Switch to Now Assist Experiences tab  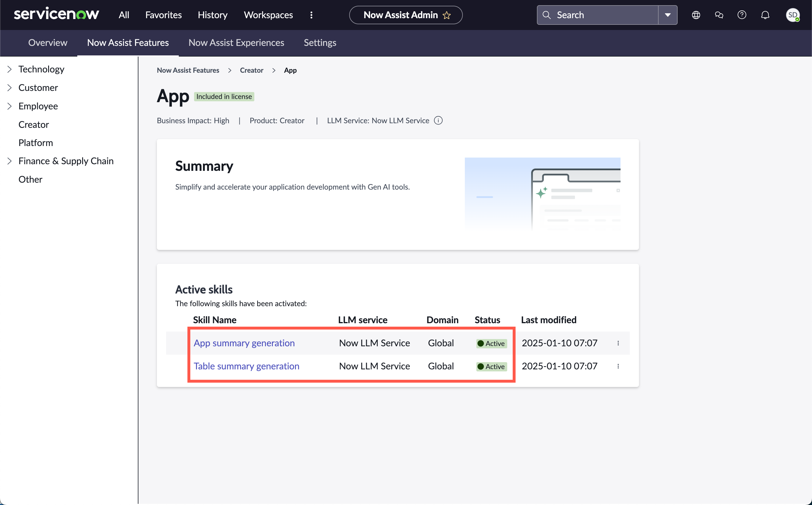[x=236, y=43]
